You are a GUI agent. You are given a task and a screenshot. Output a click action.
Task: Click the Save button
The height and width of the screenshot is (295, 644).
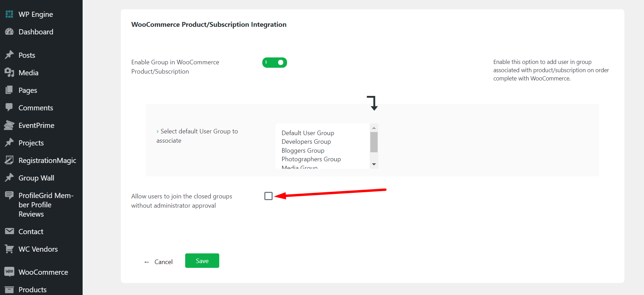point(202,261)
